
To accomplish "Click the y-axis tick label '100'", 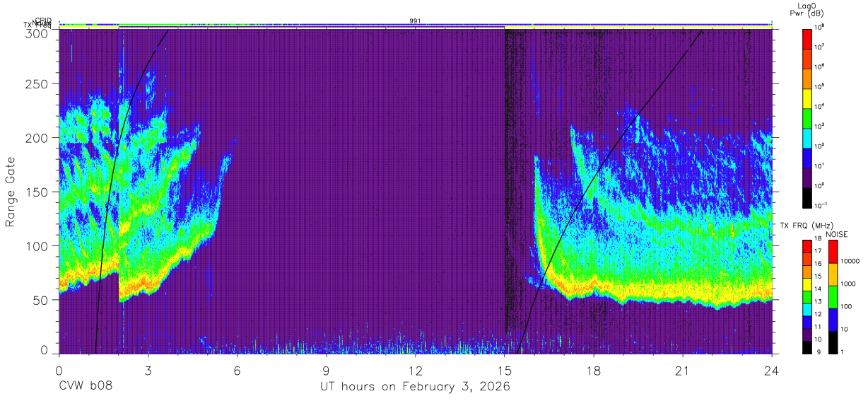I will 38,246.
